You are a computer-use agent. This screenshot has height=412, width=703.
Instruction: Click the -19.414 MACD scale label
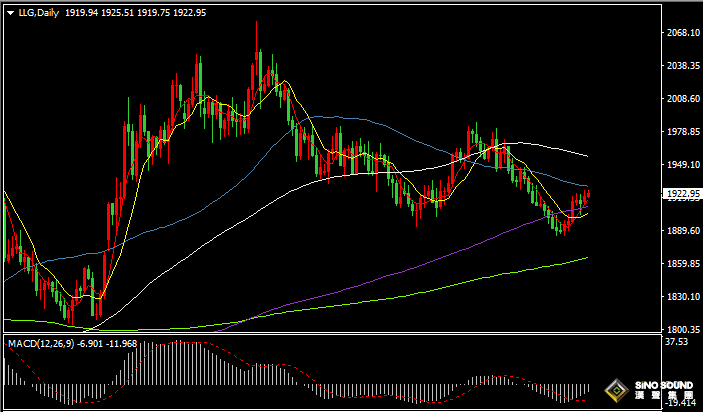(x=680, y=402)
